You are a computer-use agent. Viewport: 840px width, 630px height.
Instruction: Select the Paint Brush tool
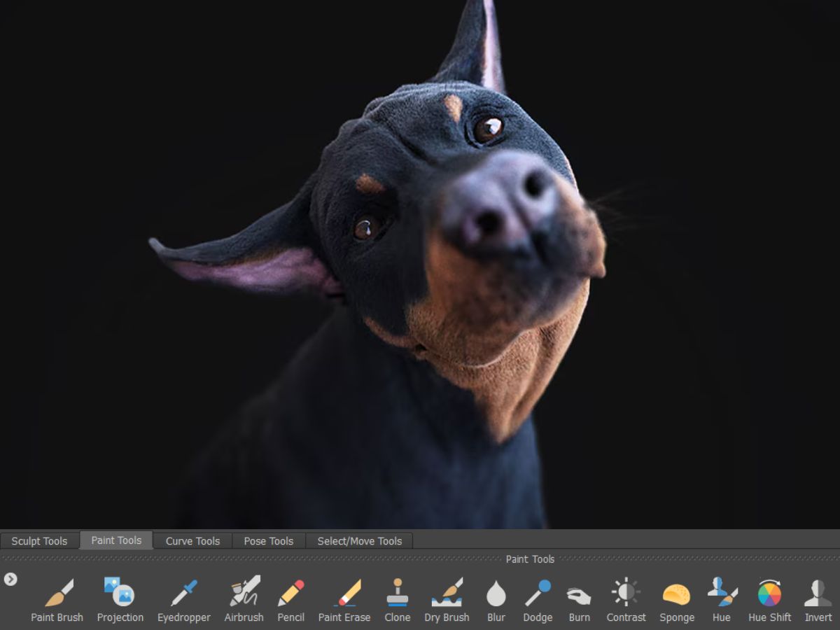coord(57,599)
